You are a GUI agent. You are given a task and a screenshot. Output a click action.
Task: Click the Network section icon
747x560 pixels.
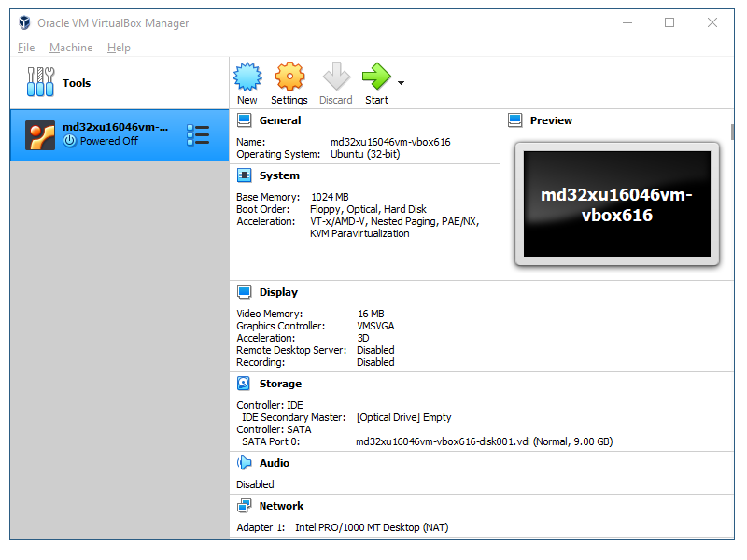coord(244,506)
